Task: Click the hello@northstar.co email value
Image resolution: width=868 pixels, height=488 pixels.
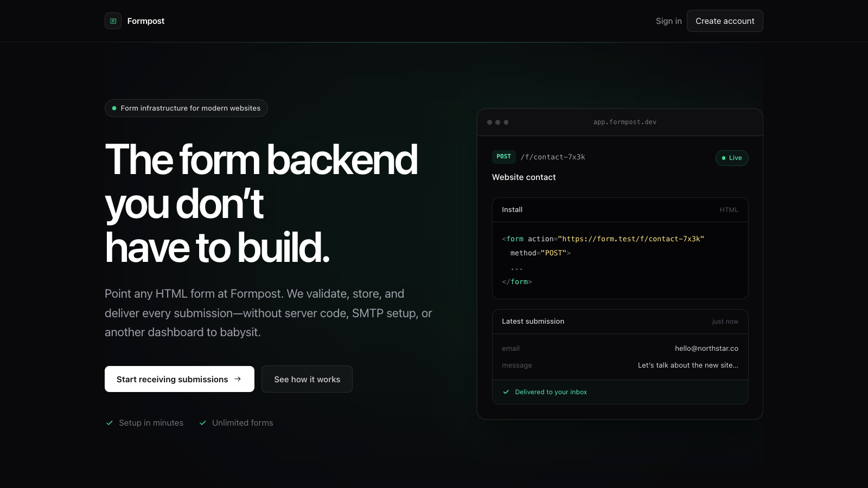Action: (707, 349)
